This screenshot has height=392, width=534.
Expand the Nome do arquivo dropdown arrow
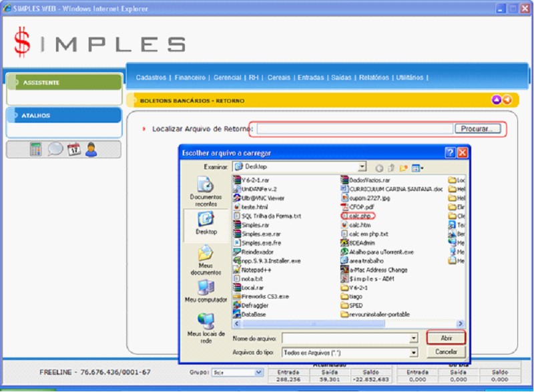point(413,338)
